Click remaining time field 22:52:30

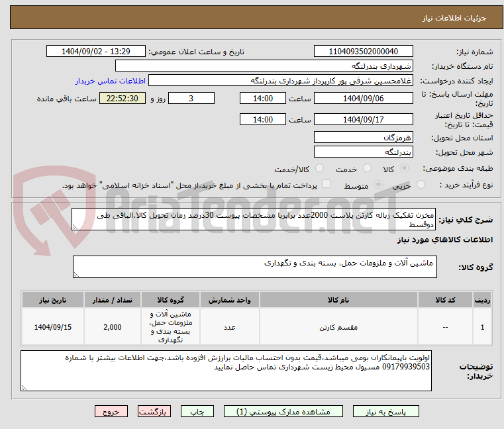(122, 99)
